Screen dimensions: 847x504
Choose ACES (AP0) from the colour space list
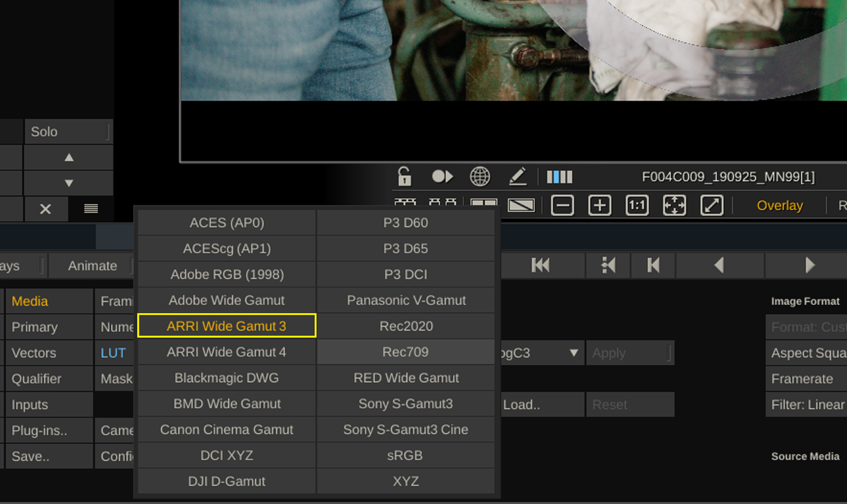pos(227,223)
